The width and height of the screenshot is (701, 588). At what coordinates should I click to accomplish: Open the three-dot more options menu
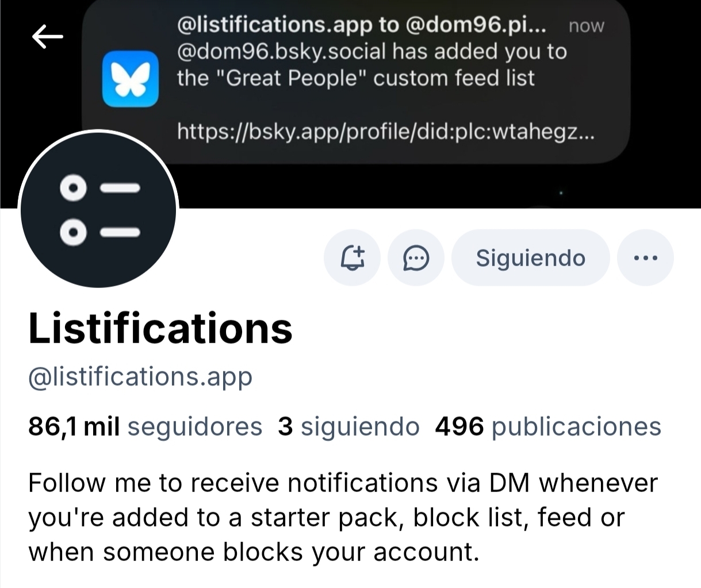[645, 258]
